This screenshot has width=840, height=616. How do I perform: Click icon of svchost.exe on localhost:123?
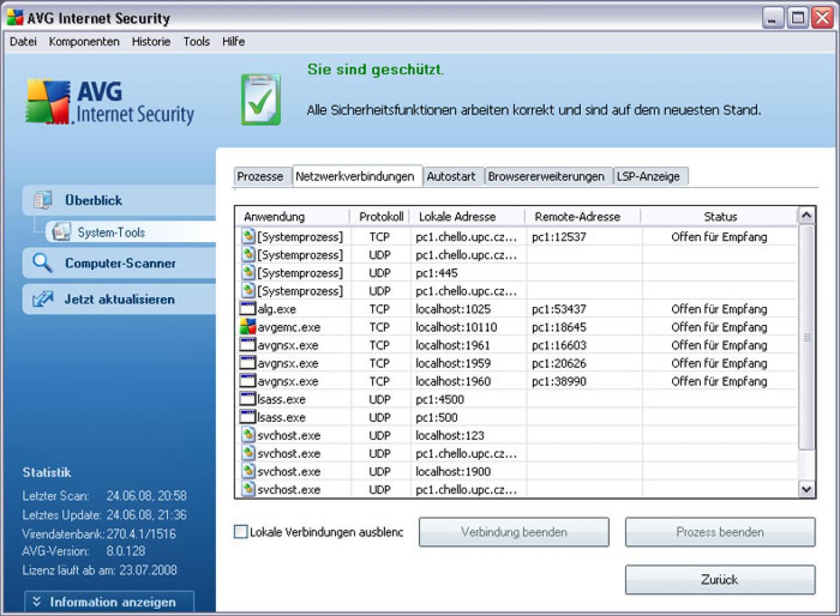tap(247, 435)
